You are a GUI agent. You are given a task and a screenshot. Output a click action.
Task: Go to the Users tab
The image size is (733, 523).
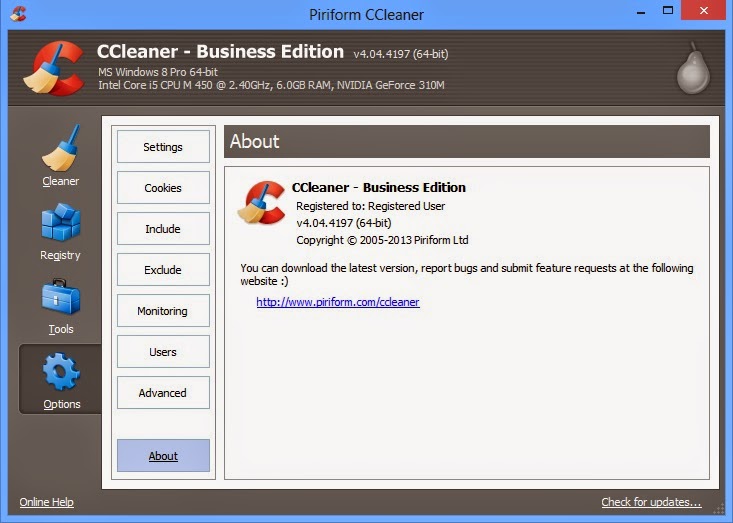pos(163,352)
